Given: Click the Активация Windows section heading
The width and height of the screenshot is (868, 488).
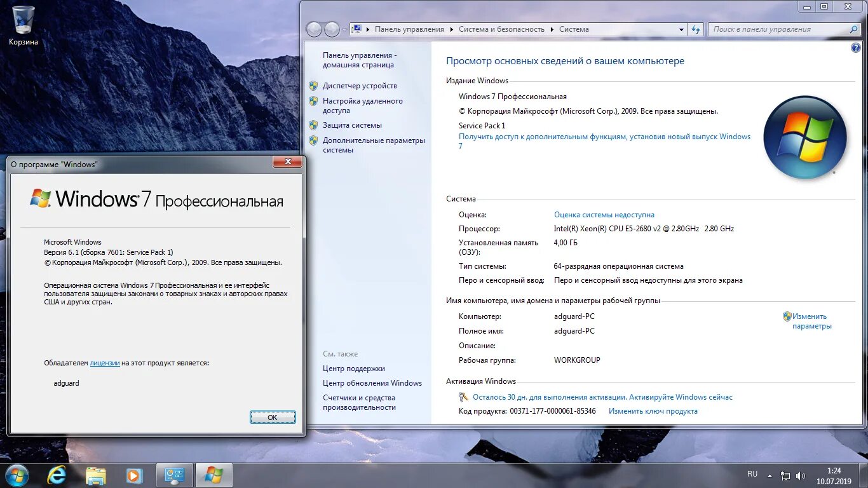Looking at the screenshot, I should click(481, 381).
